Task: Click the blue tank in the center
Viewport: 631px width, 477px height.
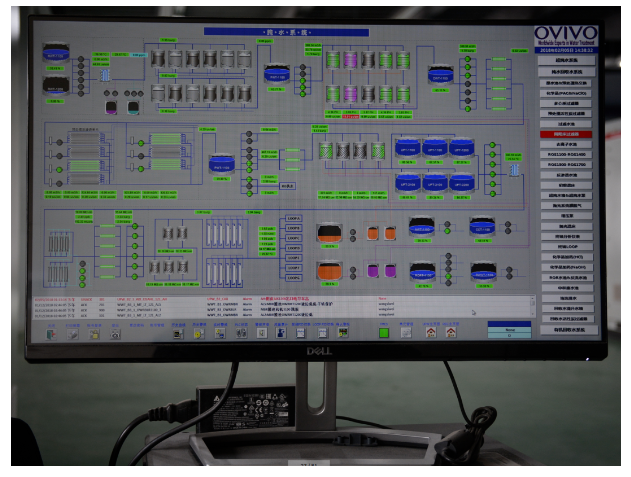Action: coord(221,163)
